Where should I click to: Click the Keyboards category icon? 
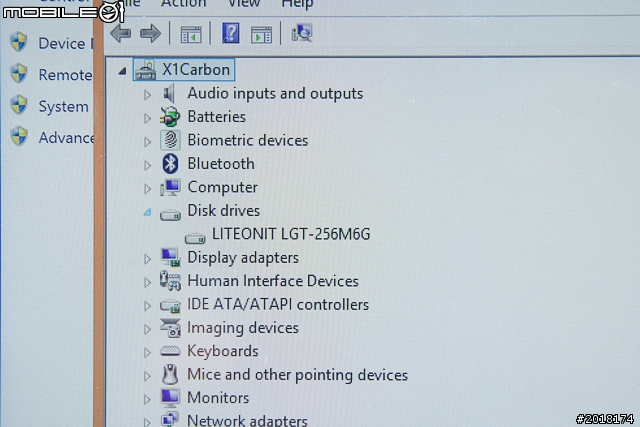coord(170,351)
